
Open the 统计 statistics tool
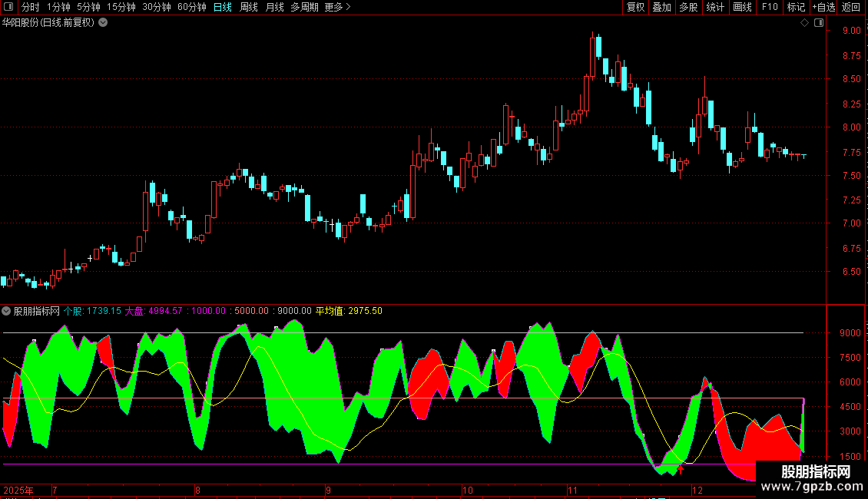point(715,7)
